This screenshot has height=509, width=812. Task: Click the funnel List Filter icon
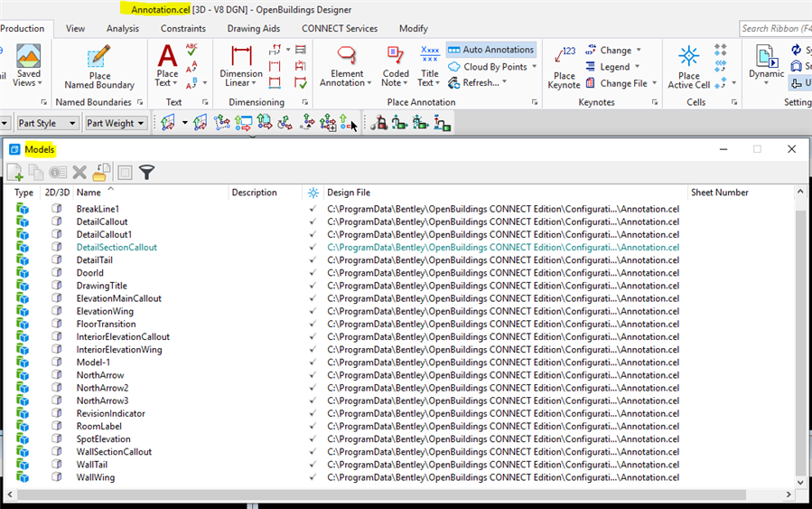point(147,172)
